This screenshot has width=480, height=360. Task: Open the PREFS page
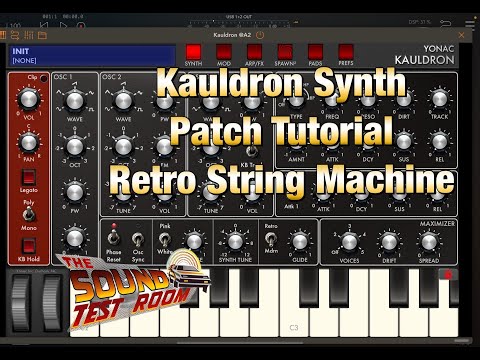pyautogui.click(x=346, y=52)
